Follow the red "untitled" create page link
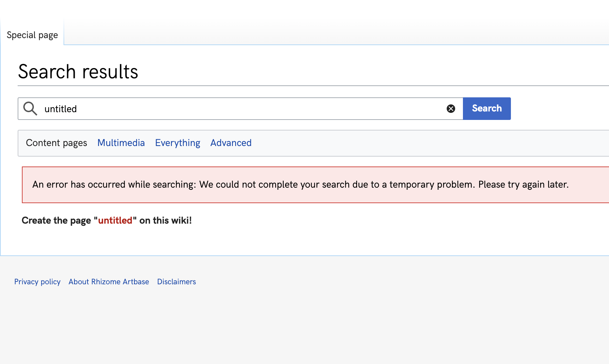The height and width of the screenshot is (364, 609). click(115, 220)
